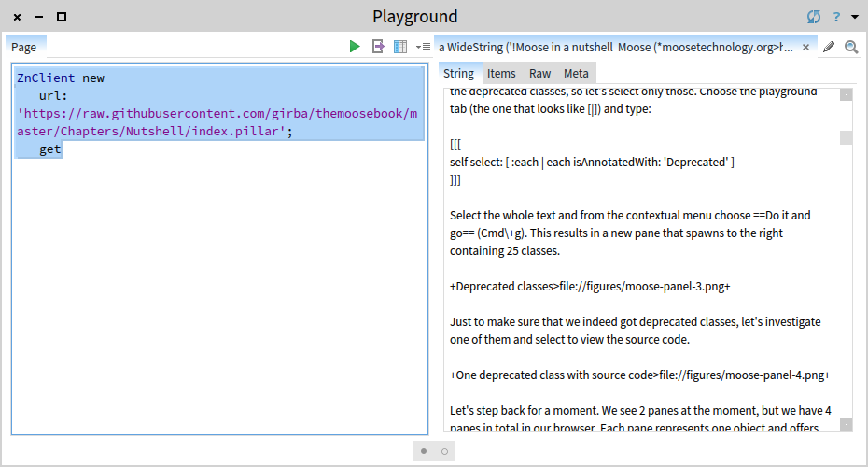Click the refresh arrows icon in title bar
This screenshot has width=868, height=467.
pyautogui.click(x=814, y=17)
